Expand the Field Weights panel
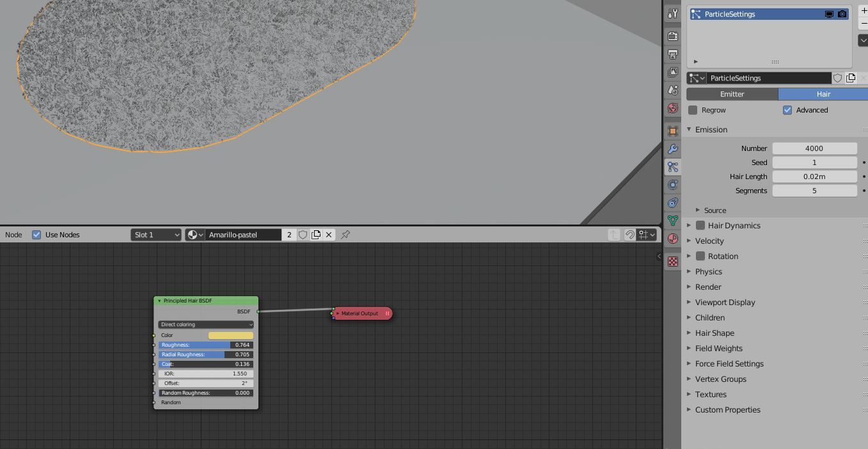Image resolution: width=868 pixels, height=449 pixels. (718, 348)
